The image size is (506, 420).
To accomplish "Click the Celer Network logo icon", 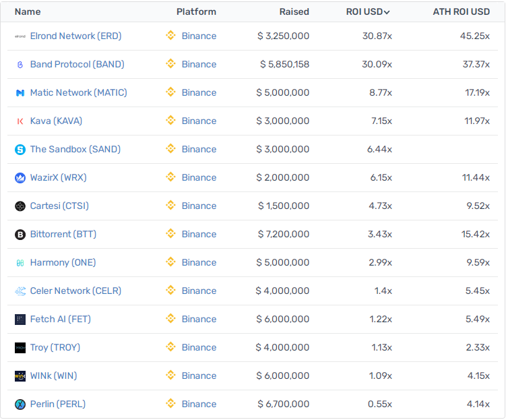I will pos(20,291).
